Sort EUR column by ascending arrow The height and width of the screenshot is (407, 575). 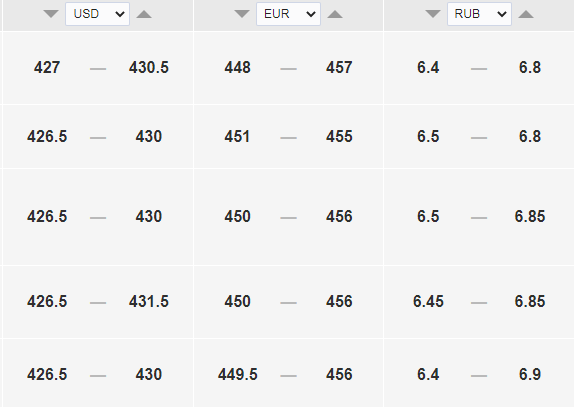click(x=335, y=14)
